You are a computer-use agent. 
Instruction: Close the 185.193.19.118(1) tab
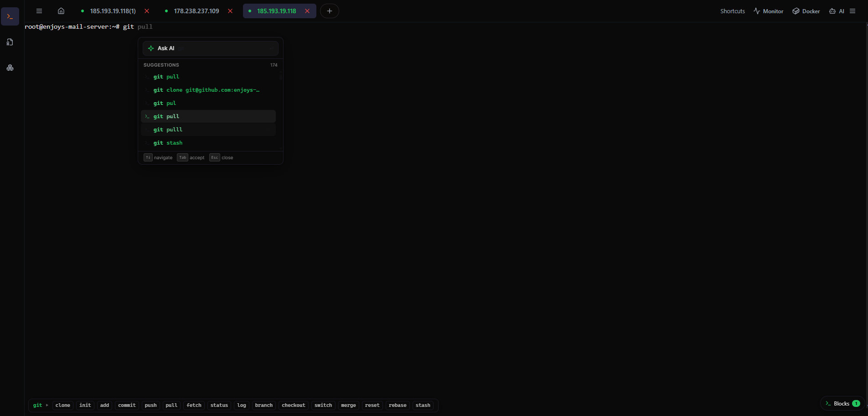147,11
